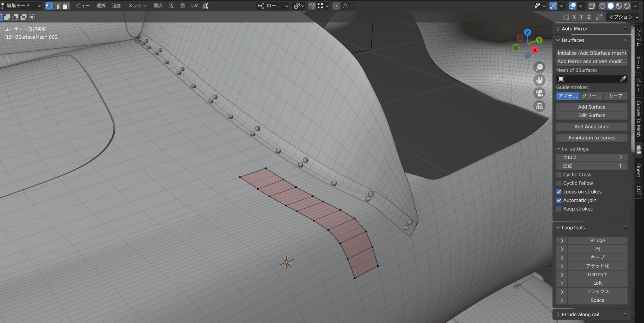Expand the Gstretch options chevron
The image size is (644, 323).
(x=562, y=275)
